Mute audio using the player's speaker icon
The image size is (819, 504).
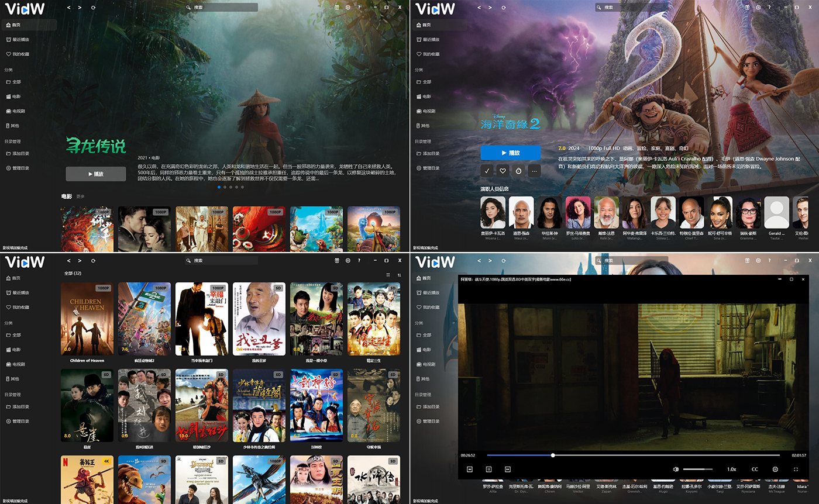point(676,469)
